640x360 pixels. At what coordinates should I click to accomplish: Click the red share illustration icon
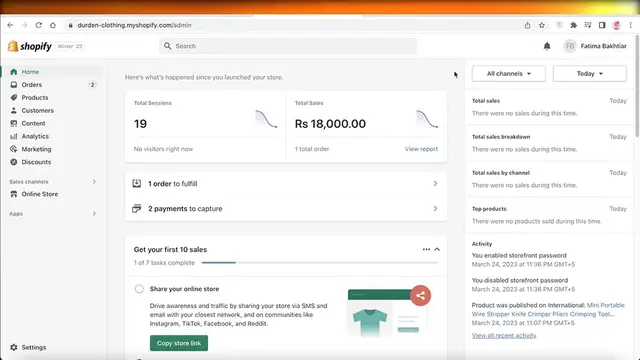tap(420, 295)
